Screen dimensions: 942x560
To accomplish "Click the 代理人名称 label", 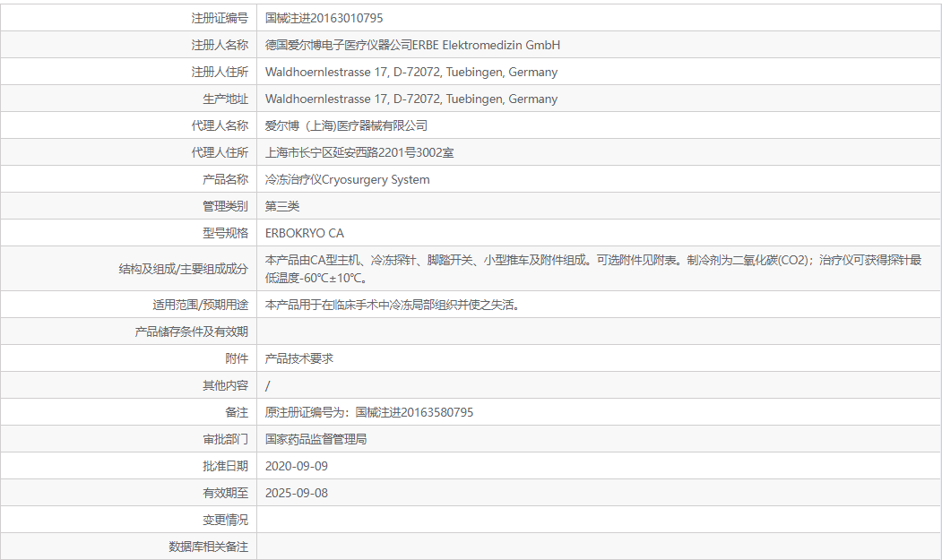I will pos(220,125).
